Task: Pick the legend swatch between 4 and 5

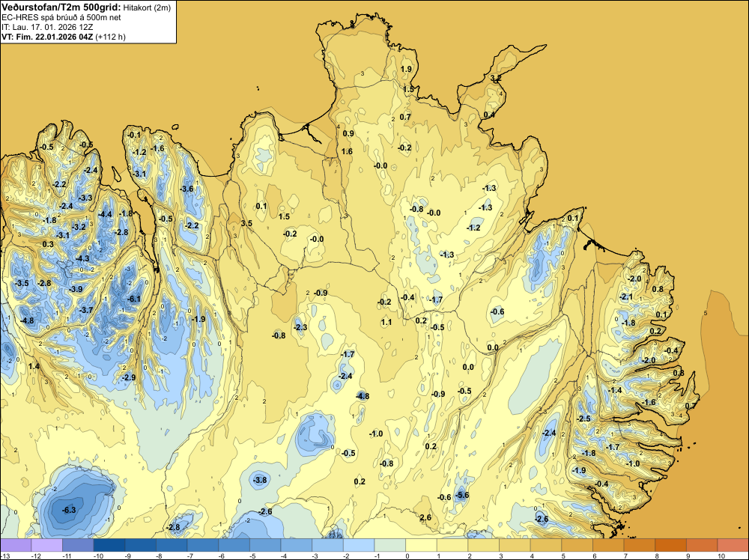Action: point(545,545)
